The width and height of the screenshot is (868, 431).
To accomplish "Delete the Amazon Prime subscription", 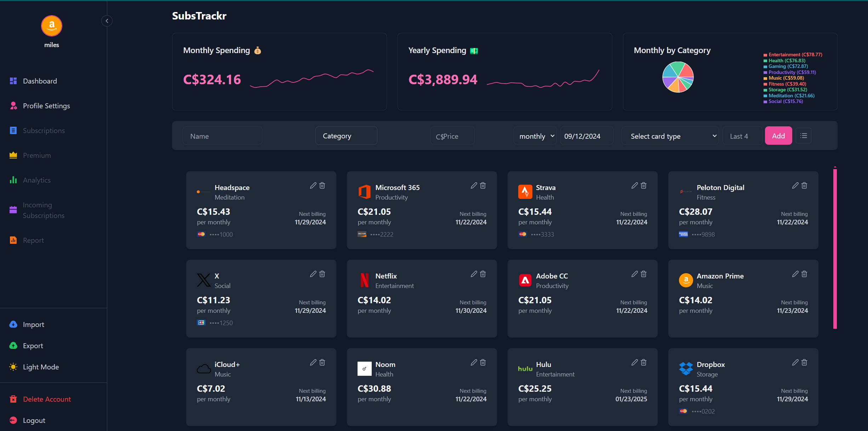I will coord(804,274).
